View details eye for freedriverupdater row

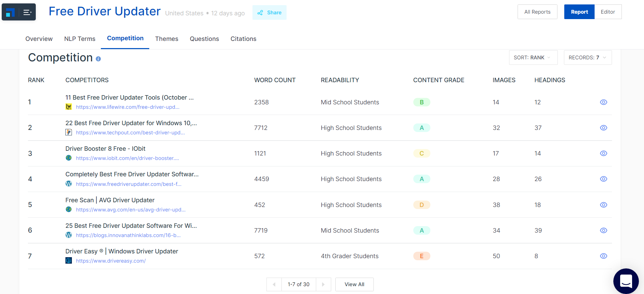[x=603, y=179]
